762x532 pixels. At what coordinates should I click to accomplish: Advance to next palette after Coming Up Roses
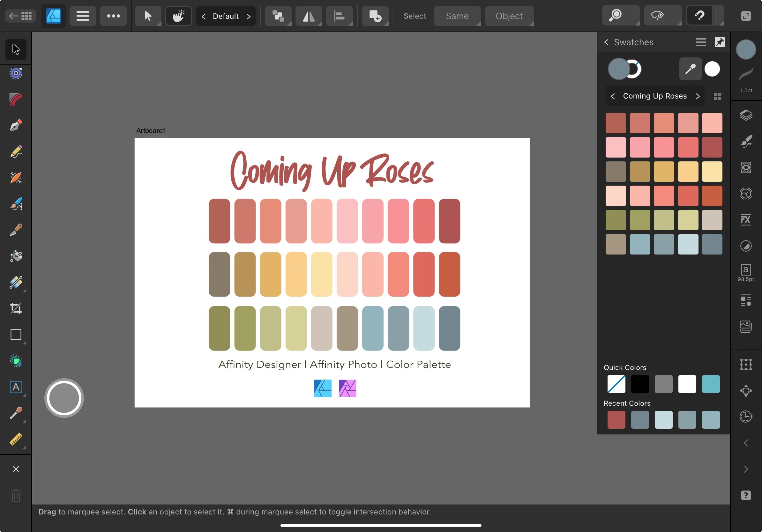point(698,96)
